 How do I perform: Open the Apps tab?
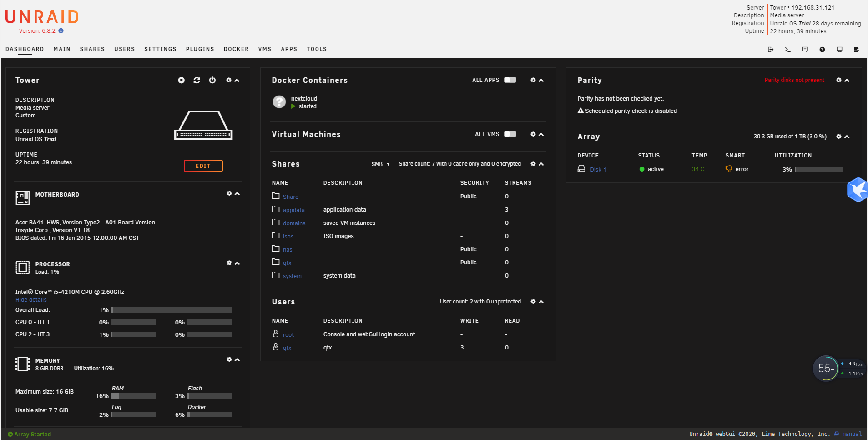[x=289, y=49]
